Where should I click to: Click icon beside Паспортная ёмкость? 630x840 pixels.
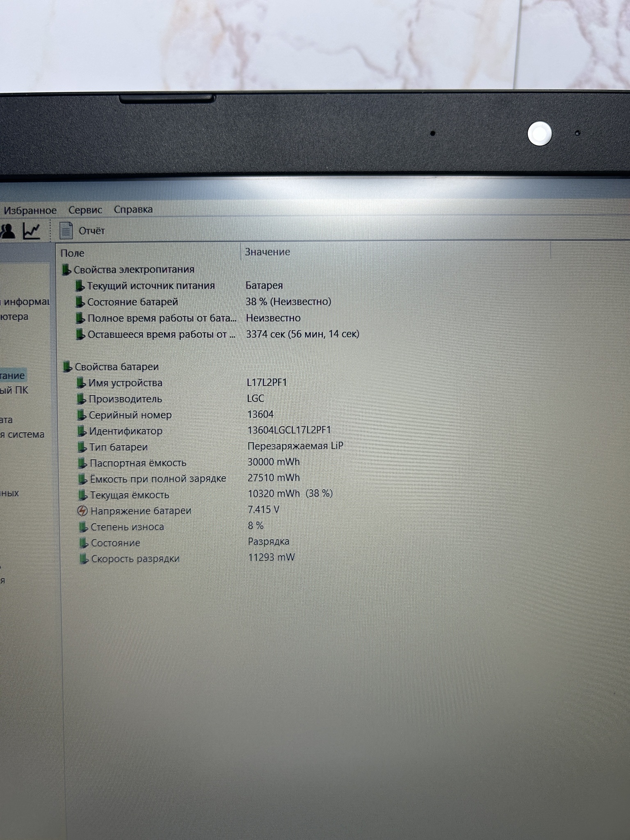coord(83,463)
